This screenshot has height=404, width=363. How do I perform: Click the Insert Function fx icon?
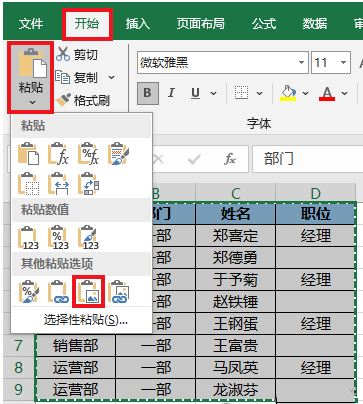(230, 159)
